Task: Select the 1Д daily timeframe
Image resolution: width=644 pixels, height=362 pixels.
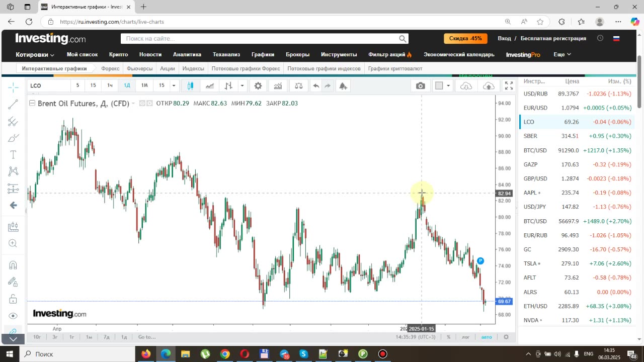Action: pos(127,85)
